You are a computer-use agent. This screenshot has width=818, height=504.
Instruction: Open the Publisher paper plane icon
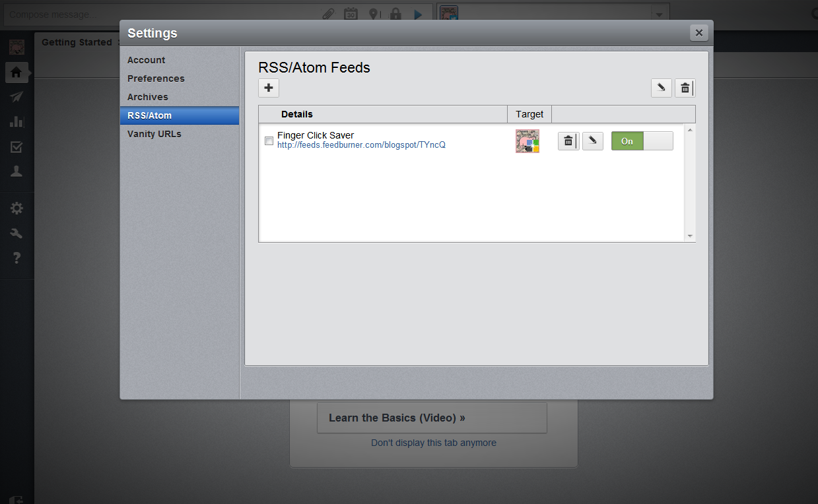click(x=17, y=97)
